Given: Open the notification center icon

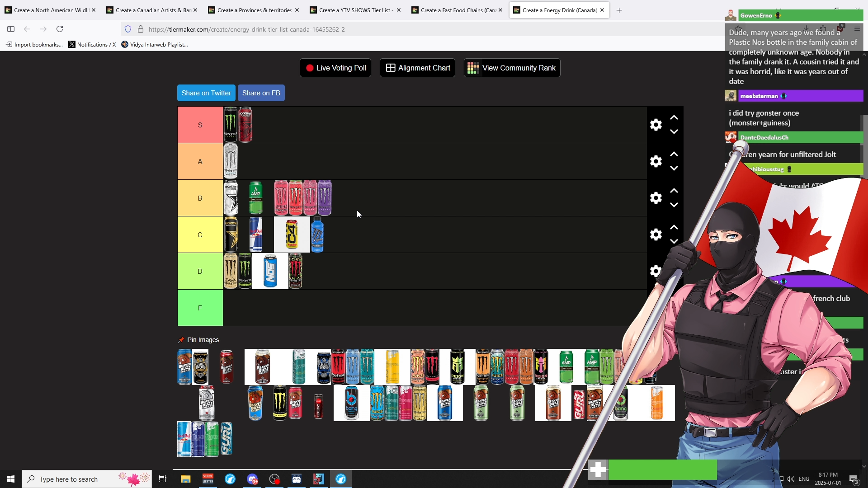Looking at the screenshot, I should [x=854, y=479].
